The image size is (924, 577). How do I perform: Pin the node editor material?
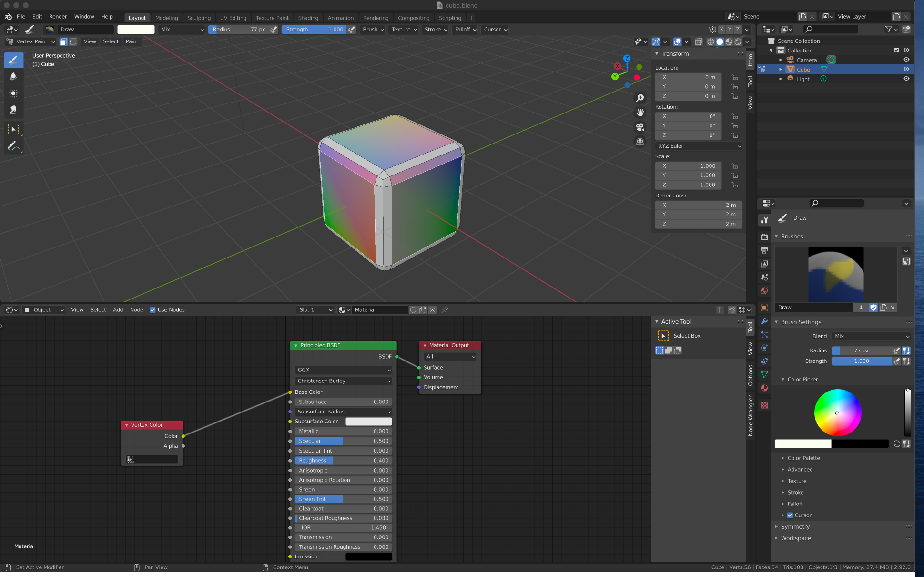[x=445, y=310]
